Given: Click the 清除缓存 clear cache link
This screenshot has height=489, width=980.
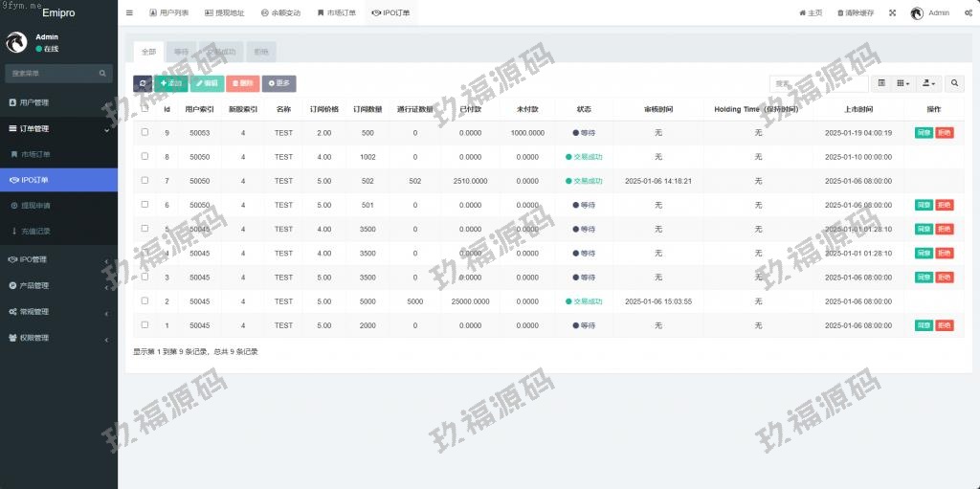Looking at the screenshot, I should pos(856,13).
